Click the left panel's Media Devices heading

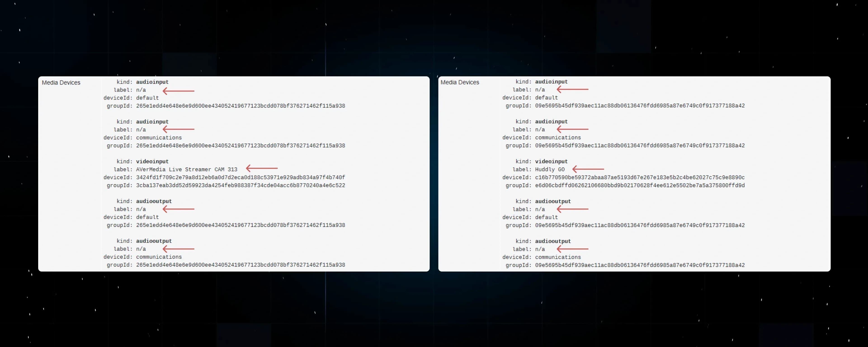61,82
